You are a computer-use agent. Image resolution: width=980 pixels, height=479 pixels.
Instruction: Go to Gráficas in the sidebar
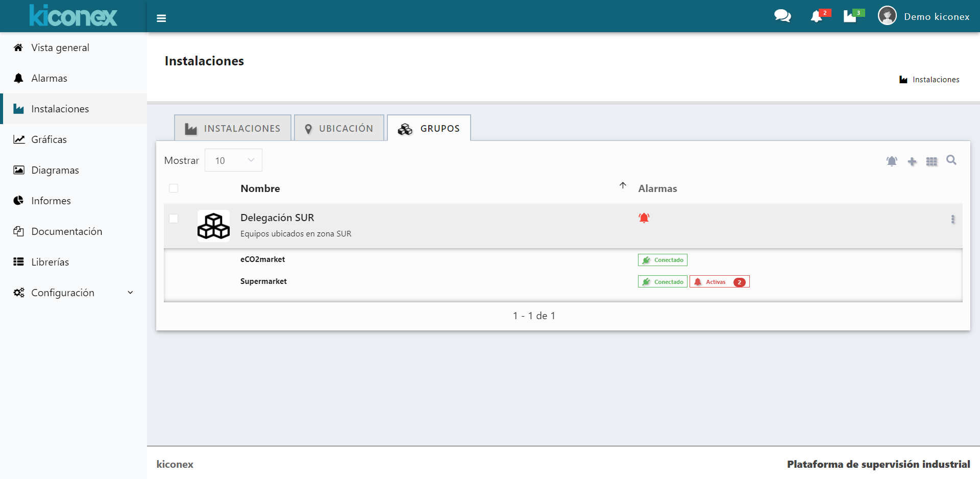pyautogui.click(x=49, y=139)
